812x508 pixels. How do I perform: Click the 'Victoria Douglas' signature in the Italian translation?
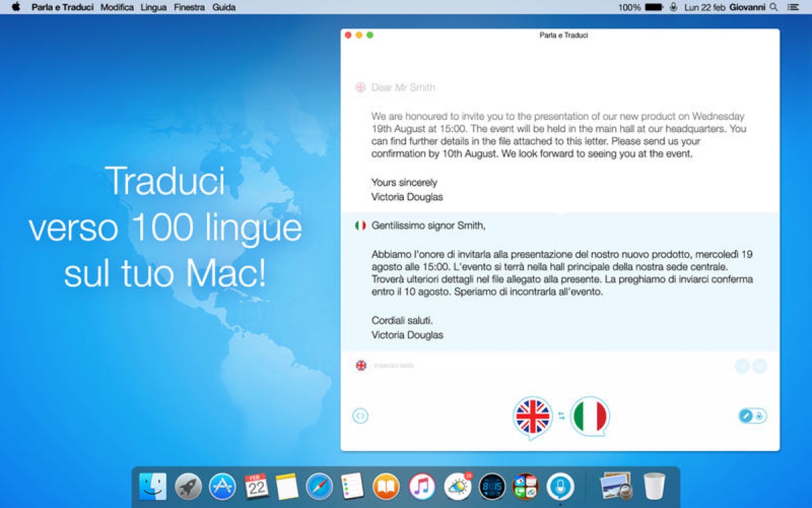click(407, 335)
